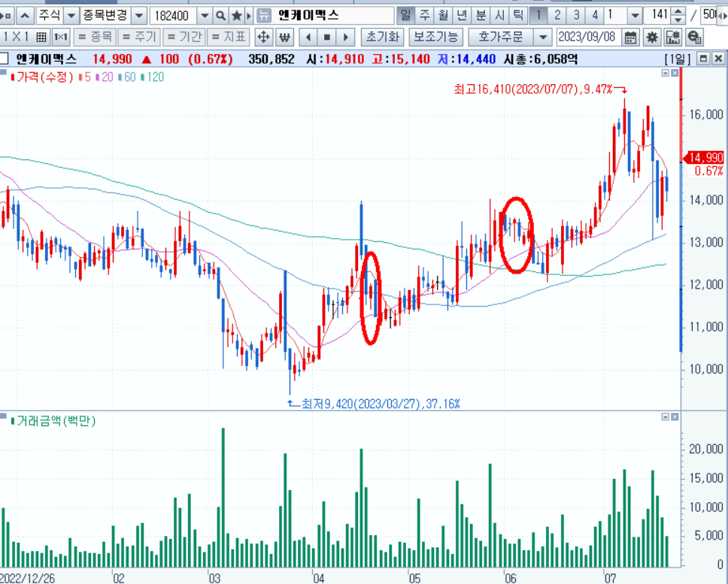Open chart settings gear icon
Screen dimensions: 728x584
[652, 37]
